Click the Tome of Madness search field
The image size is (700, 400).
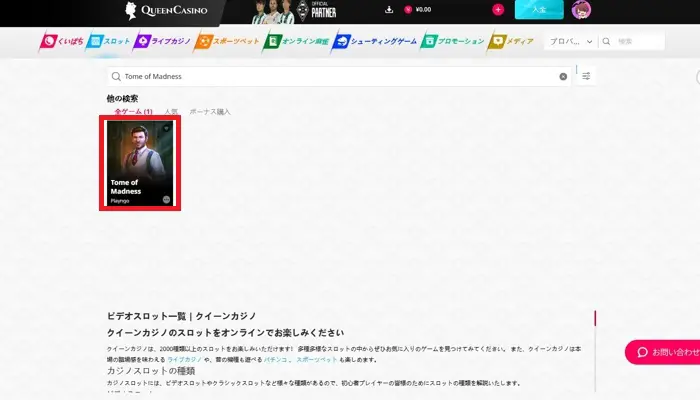[340, 76]
